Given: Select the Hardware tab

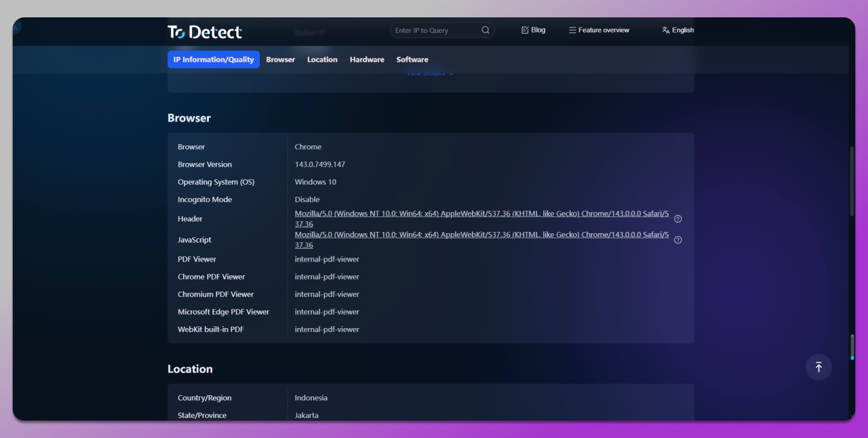Looking at the screenshot, I should [x=367, y=59].
